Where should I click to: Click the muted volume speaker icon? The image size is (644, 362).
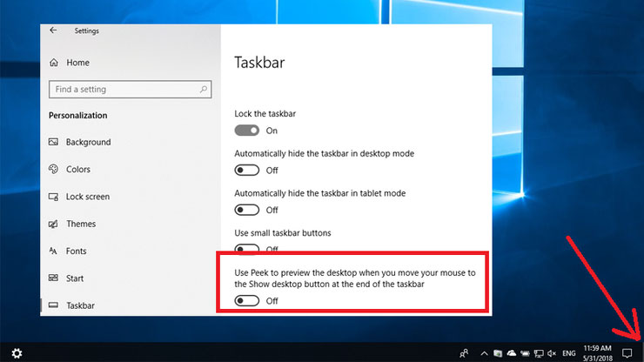(552, 353)
